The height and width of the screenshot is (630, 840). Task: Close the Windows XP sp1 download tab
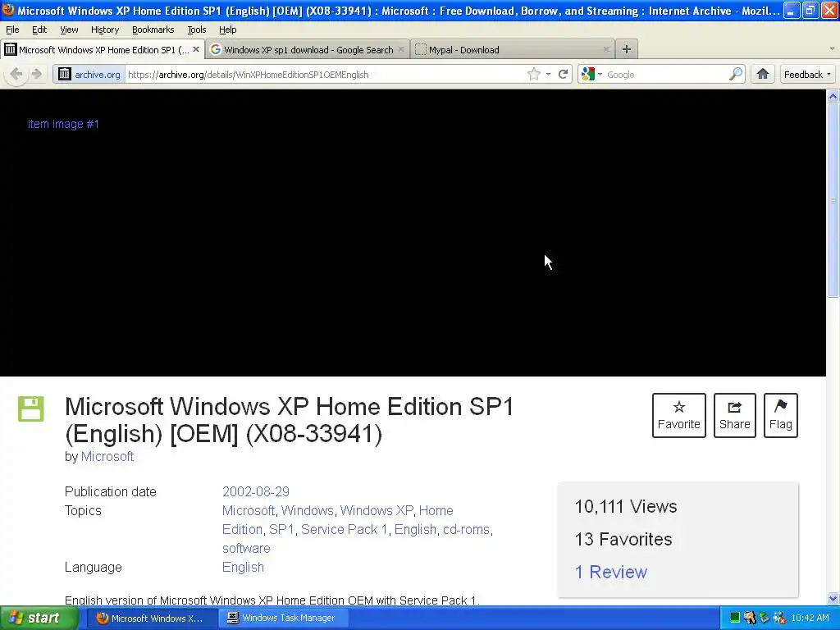click(x=400, y=49)
